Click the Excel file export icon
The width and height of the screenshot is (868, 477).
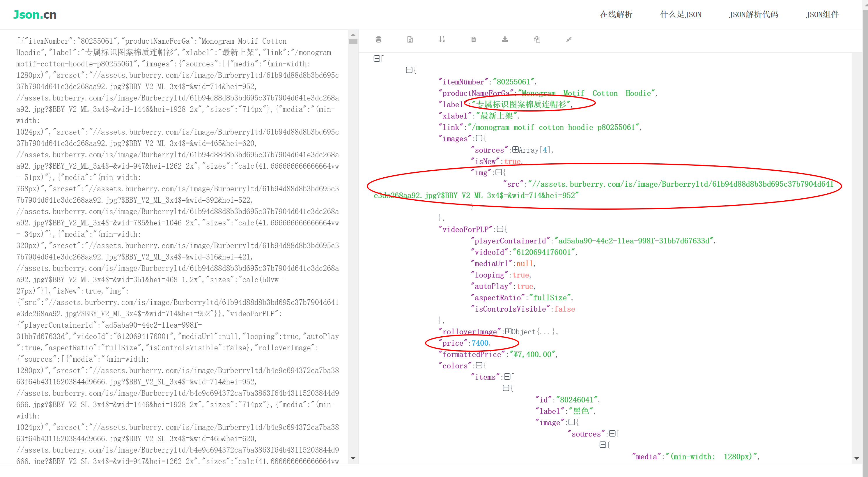[x=410, y=39]
